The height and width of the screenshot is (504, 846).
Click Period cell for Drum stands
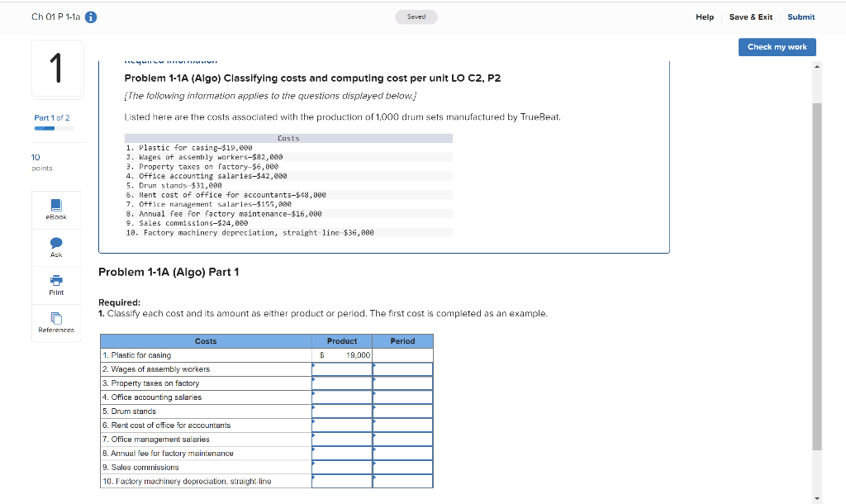402,411
